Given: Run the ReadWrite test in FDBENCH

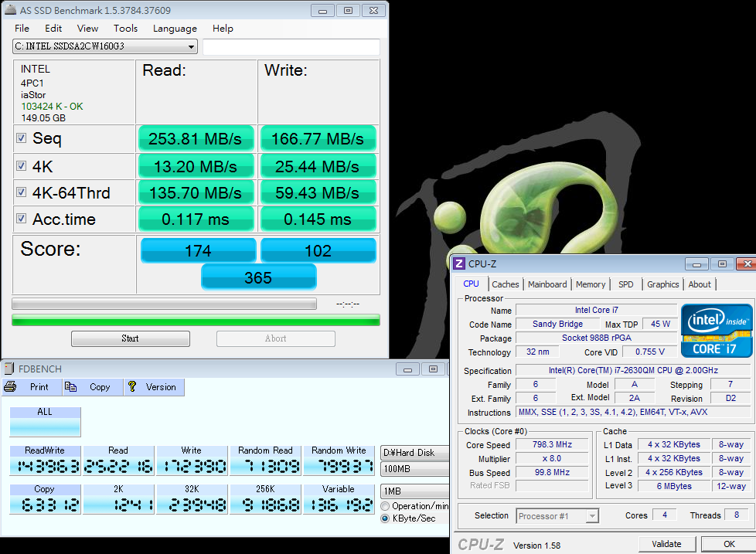Looking at the screenshot, I should coord(45,460).
